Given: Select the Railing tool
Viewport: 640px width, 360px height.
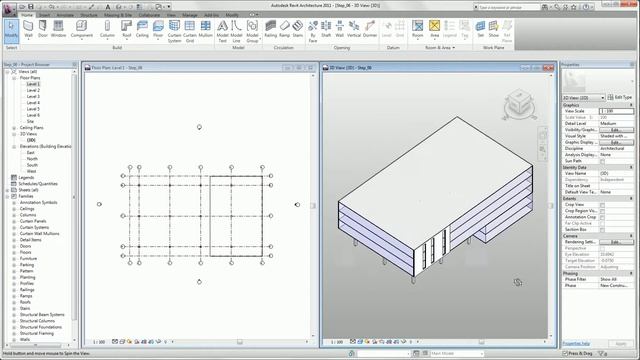Looking at the screenshot, I should pos(271,30).
